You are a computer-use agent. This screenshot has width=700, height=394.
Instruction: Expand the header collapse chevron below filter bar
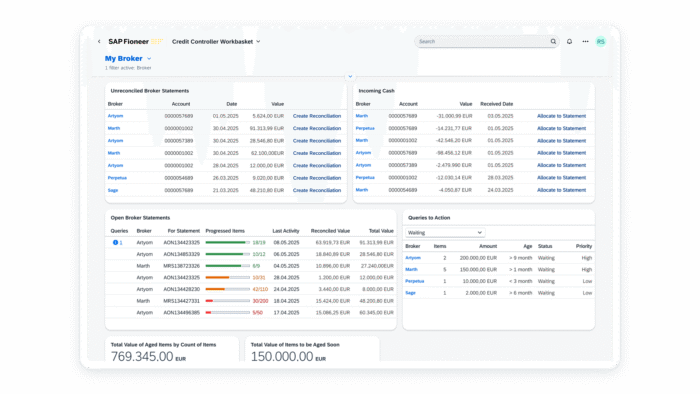coord(350,77)
